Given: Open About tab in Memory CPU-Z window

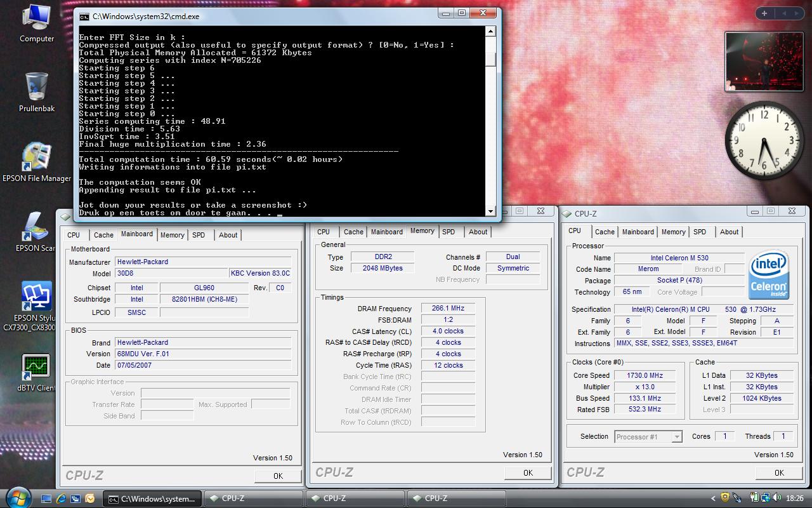Looking at the screenshot, I should point(478,232).
